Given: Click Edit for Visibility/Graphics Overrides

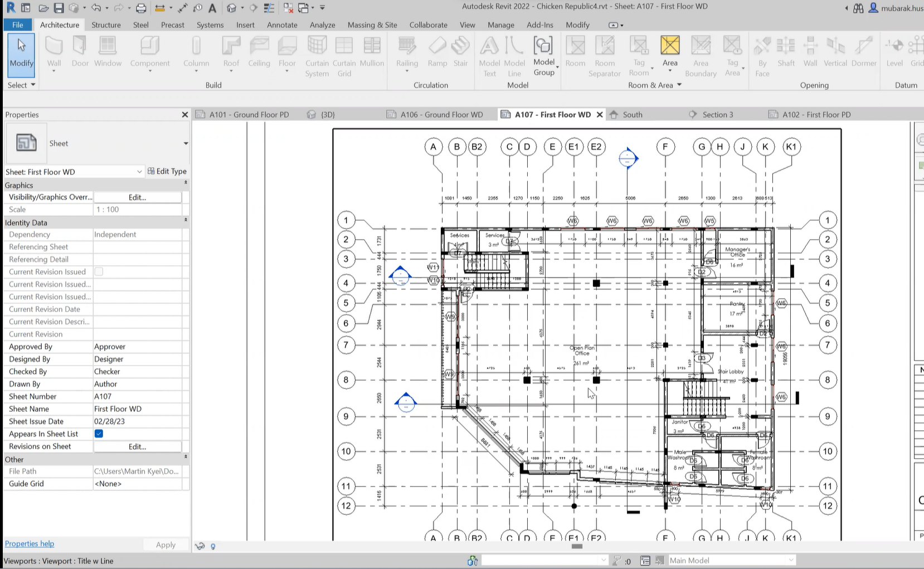Looking at the screenshot, I should pyautogui.click(x=137, y=197).
